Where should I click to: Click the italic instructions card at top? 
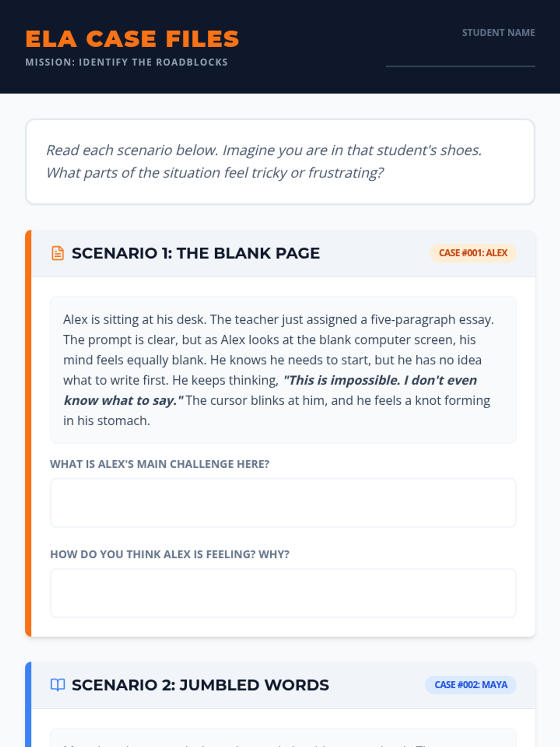[x=280, y=162]
